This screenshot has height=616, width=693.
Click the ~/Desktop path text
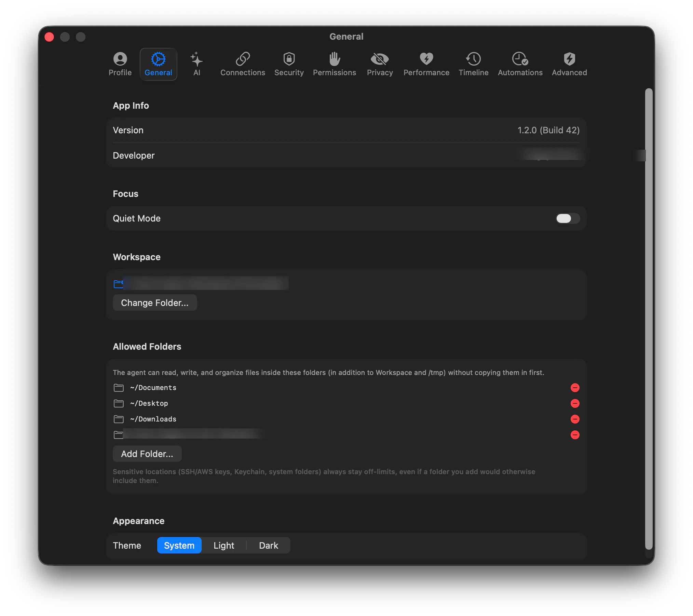[149, 403]
